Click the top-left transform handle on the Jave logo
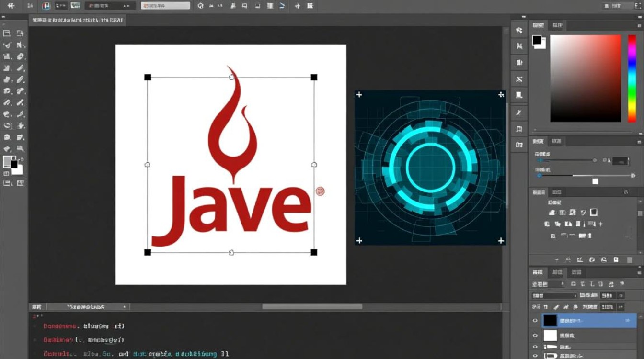This screenshot has height=359, width=644. (148, 77)
